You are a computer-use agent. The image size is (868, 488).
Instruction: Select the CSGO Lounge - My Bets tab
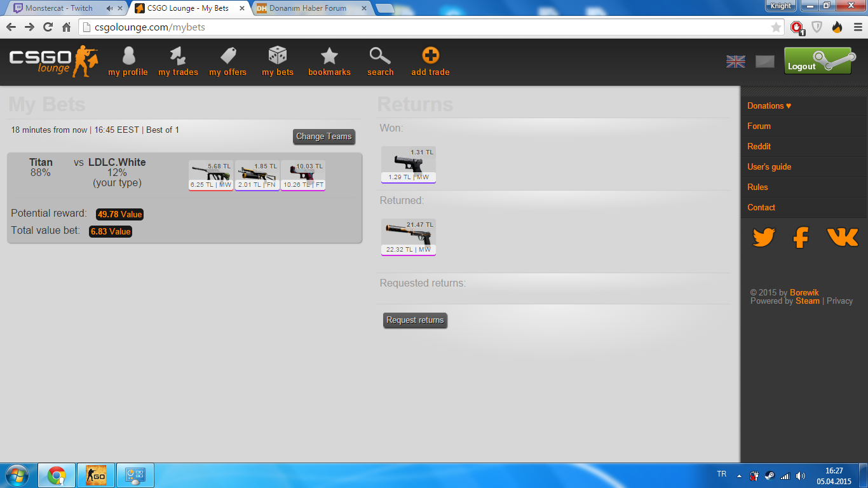(188, 8)
